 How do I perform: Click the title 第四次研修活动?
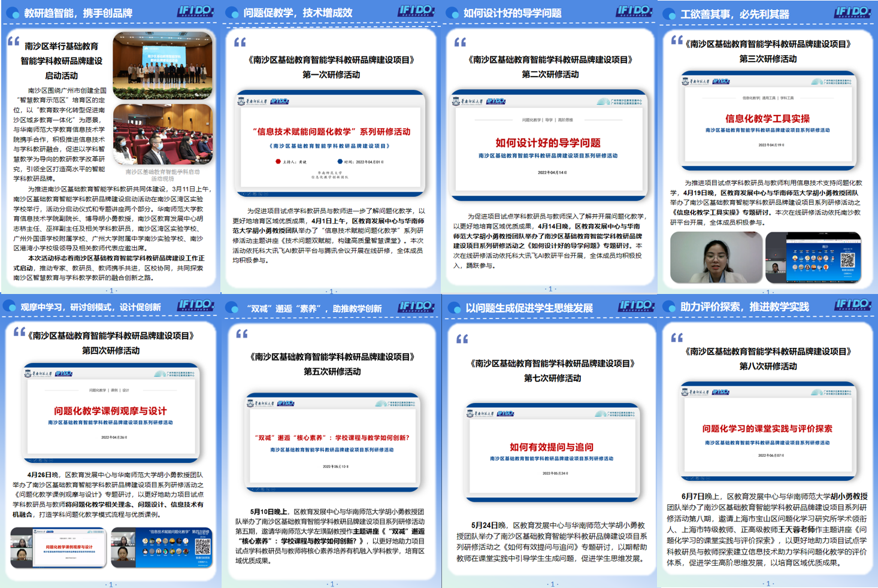tap(111, 350)
